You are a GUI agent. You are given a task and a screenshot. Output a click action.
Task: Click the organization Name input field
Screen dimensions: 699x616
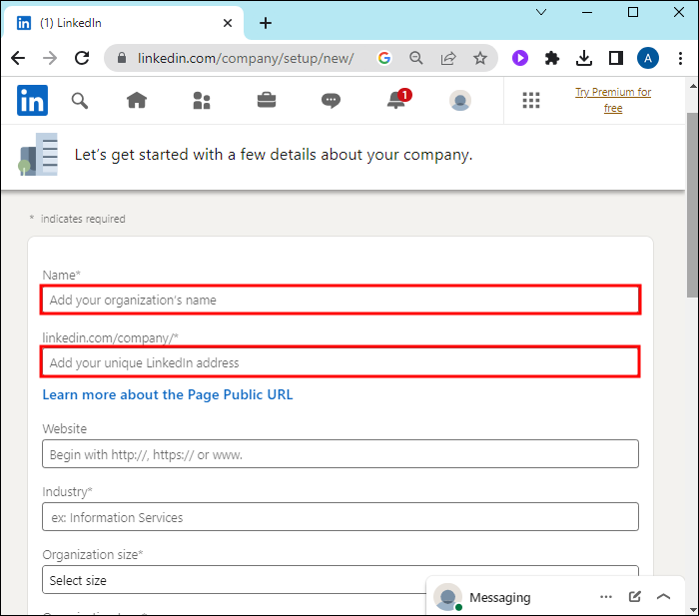[341, 300]
